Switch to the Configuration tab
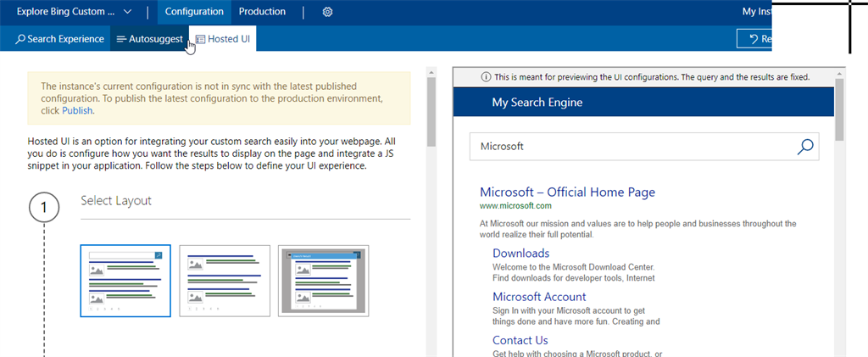Image resolution: width=868 pixels, height=357 pixels. tap(194, 12)
